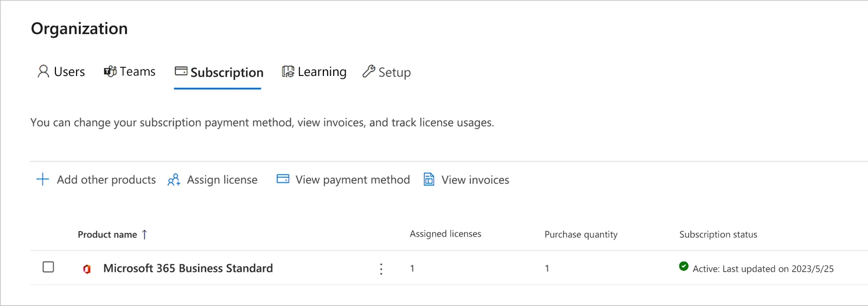Open more options menu for Microsoft 365 row
Image resolution: width=868 pixels, height=306 pixels.
pos(381,269)
